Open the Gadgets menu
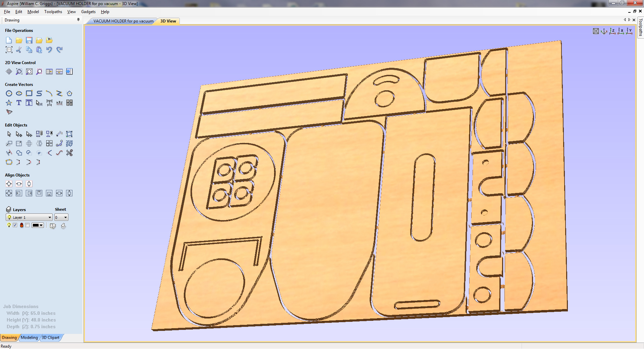 pyautogui.click(x=88, y=12)
